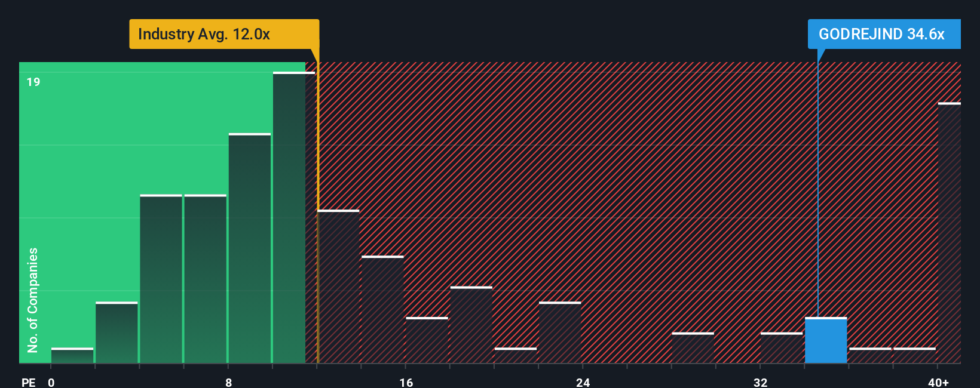Click the x-axis label 16
Screen dimensions: 980x388
tap(406, 382)
